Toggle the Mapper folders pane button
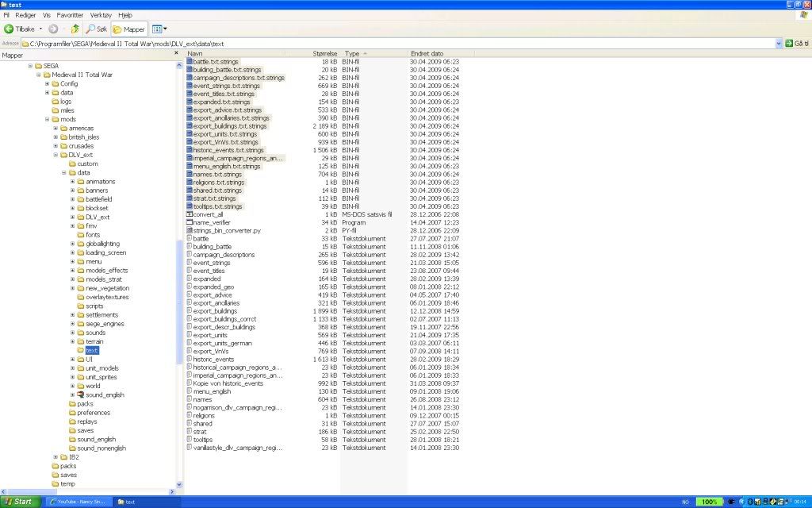The image size is (812, 508). [129, 29]
